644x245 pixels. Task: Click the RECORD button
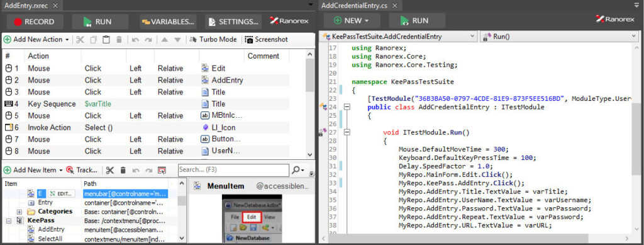(x=35, y=22)
